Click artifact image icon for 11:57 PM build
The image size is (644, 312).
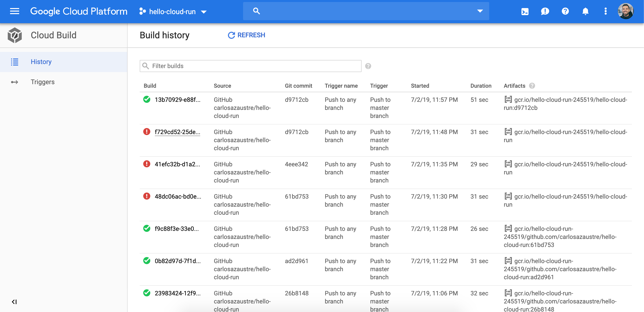pos(508,100)
